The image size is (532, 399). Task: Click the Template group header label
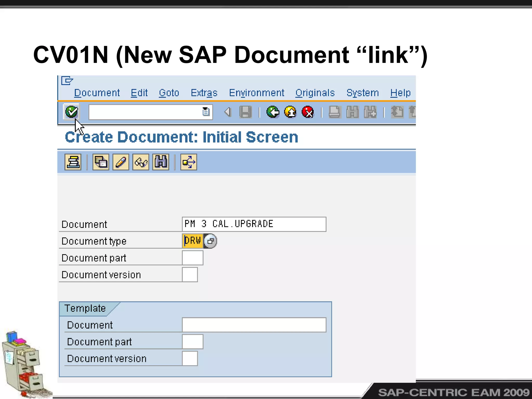[x=85, y=308]
